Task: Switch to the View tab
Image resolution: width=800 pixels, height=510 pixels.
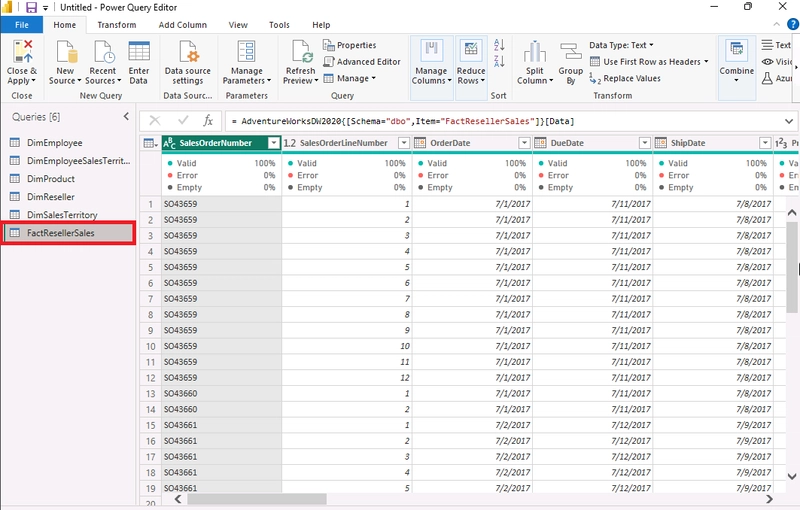Action: click(x=238, y=24)
